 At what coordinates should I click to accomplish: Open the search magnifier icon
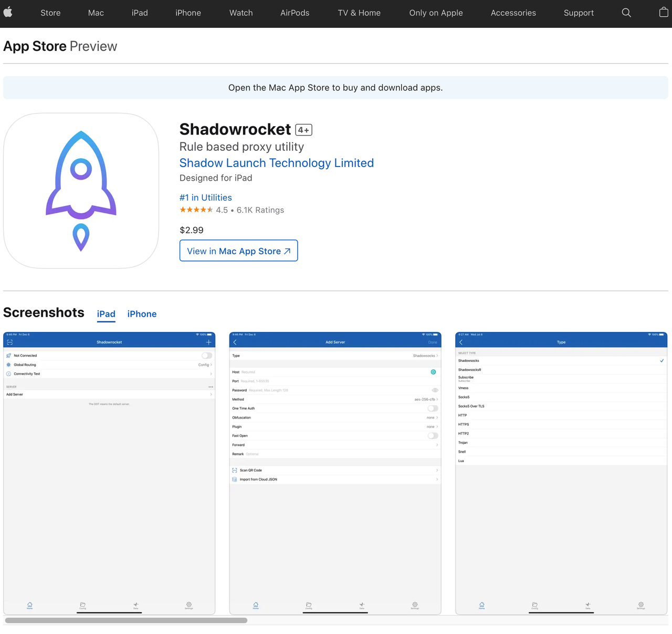pyautogui.click(x=626, y=13)
